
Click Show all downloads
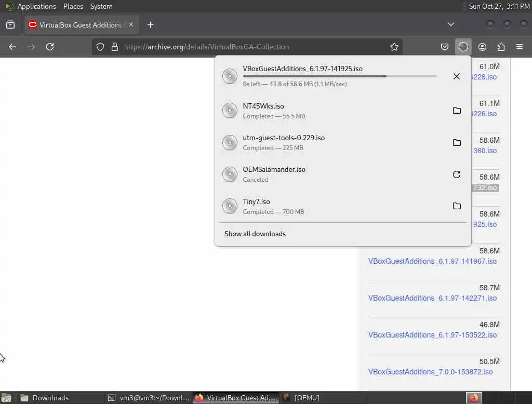255,234
